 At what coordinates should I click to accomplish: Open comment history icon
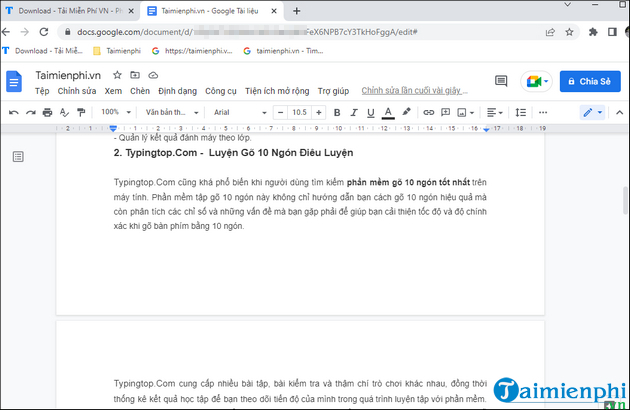pos(501,81)
